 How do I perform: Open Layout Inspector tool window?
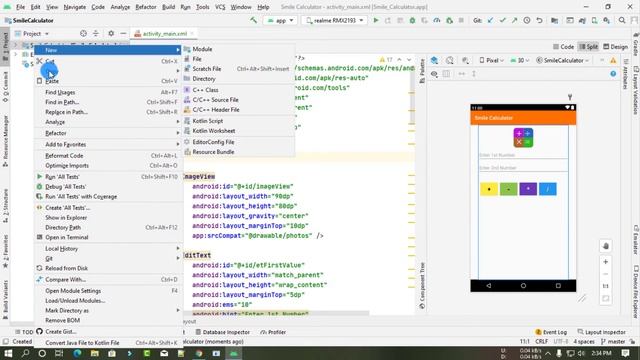pyautogui.click(x=601, y=332)
